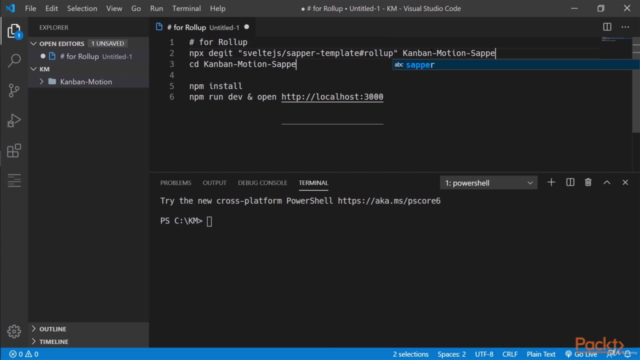Switch to the Debug Console tab

[262, 182]
